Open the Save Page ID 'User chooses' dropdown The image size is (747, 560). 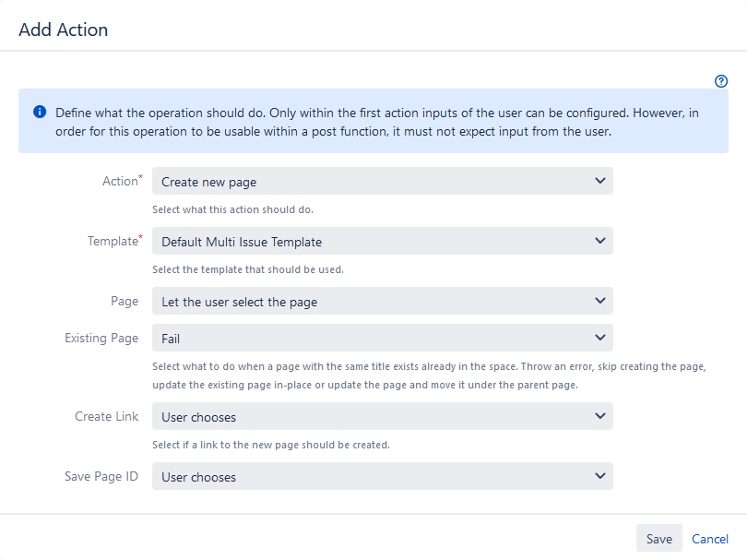tap(382, 476)
